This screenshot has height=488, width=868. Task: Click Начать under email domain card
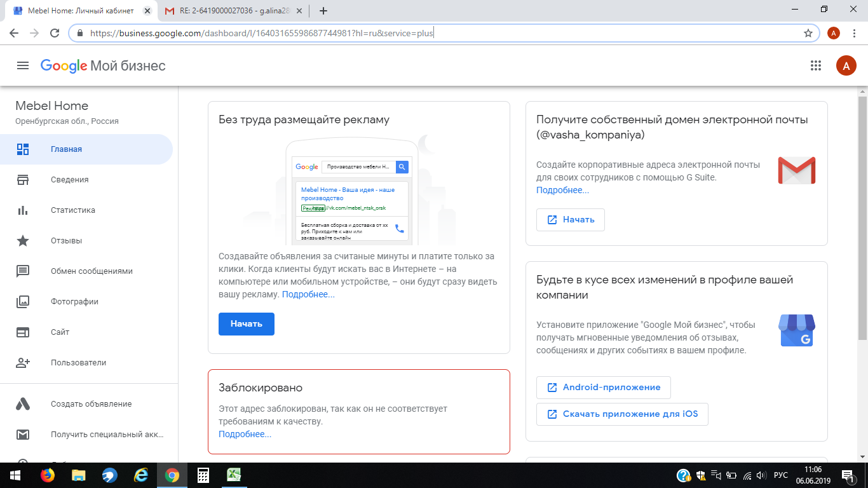pyautogui.click(x=571, y=220)
